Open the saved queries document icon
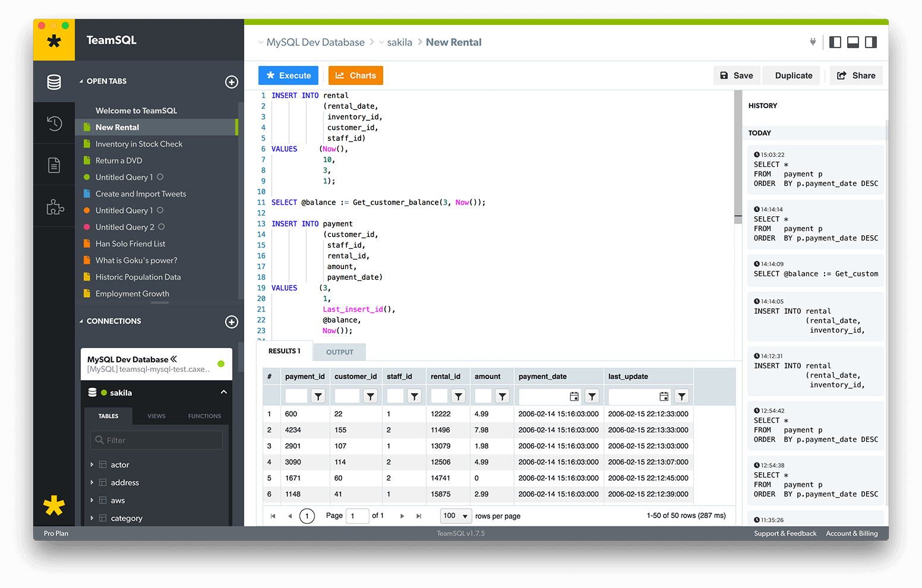 [x=54, y=165]
